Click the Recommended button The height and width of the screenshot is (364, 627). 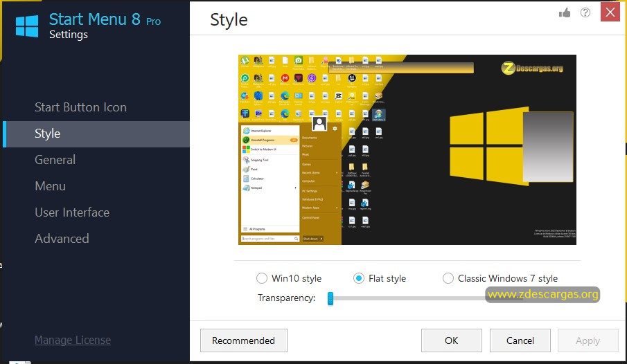click(x=243, y=340)
